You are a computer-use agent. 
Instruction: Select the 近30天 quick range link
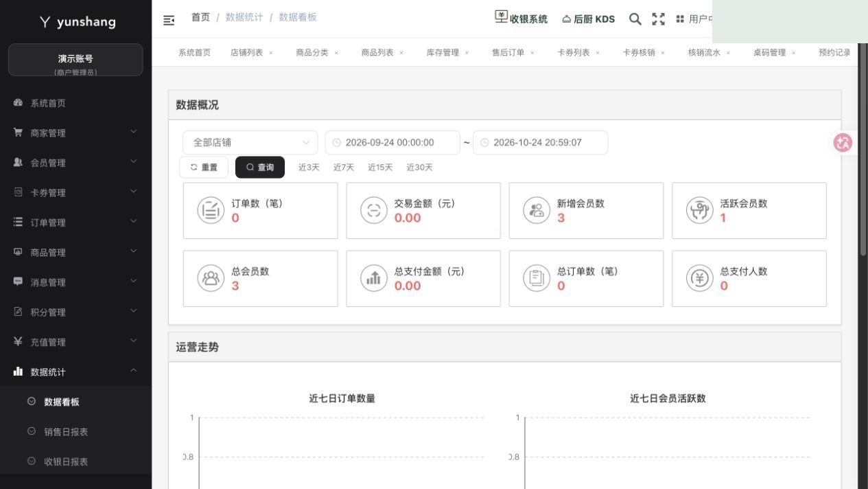419,168
